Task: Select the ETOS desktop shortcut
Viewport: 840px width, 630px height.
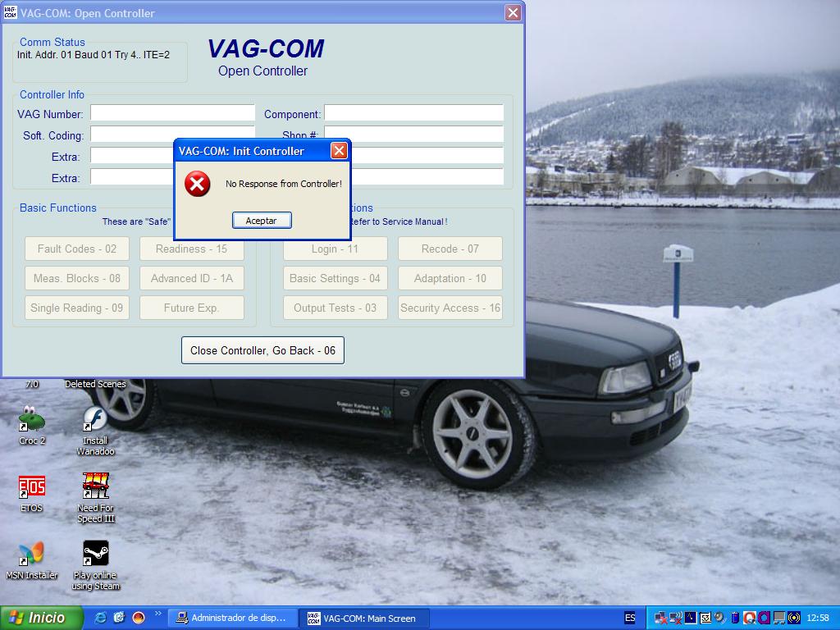Action: tap(32, 493)
